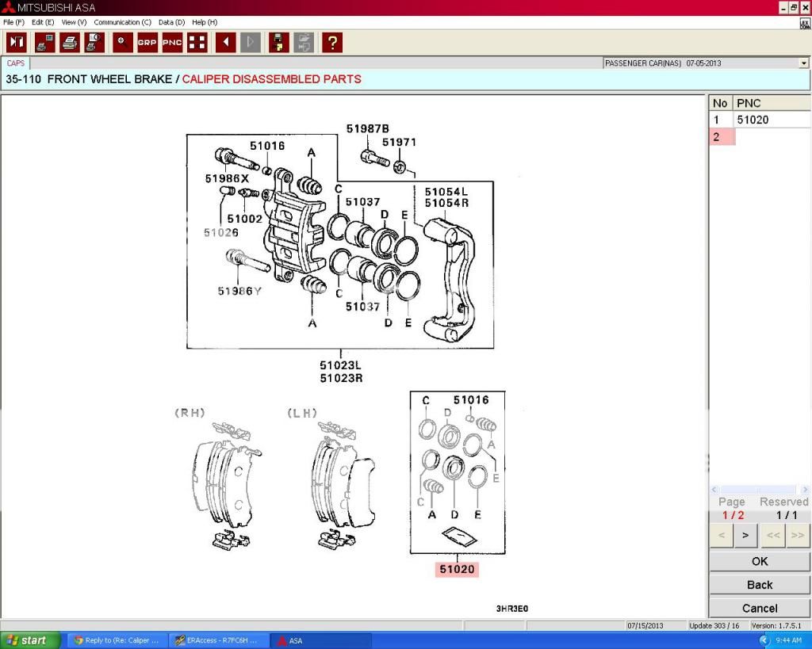Click the left arrow back toolbar icon
812x649 pixels.
point(226,42)
